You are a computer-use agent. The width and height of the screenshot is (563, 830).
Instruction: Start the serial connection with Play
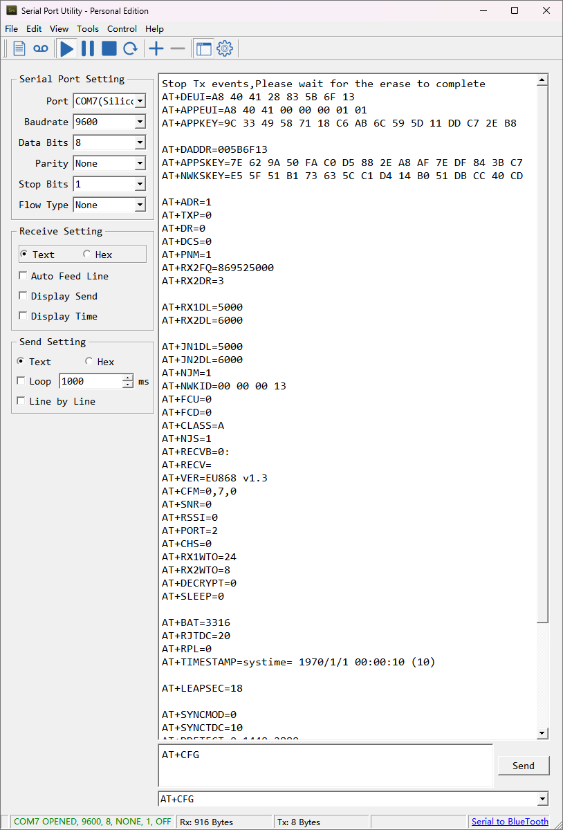(x=67, y=49)
